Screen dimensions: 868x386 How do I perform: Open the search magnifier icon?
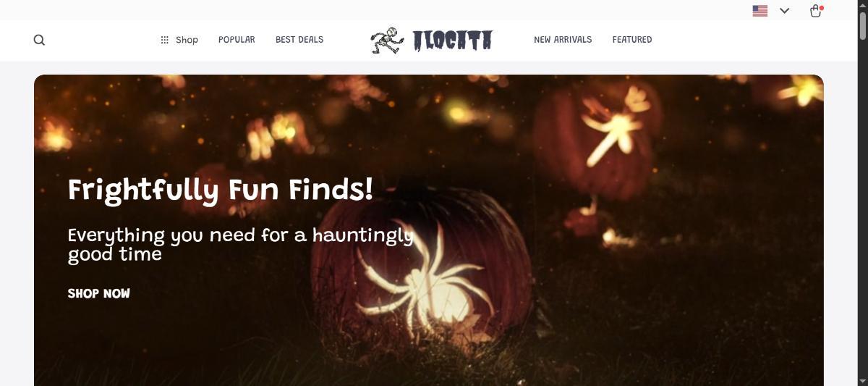tap(39, 40)
